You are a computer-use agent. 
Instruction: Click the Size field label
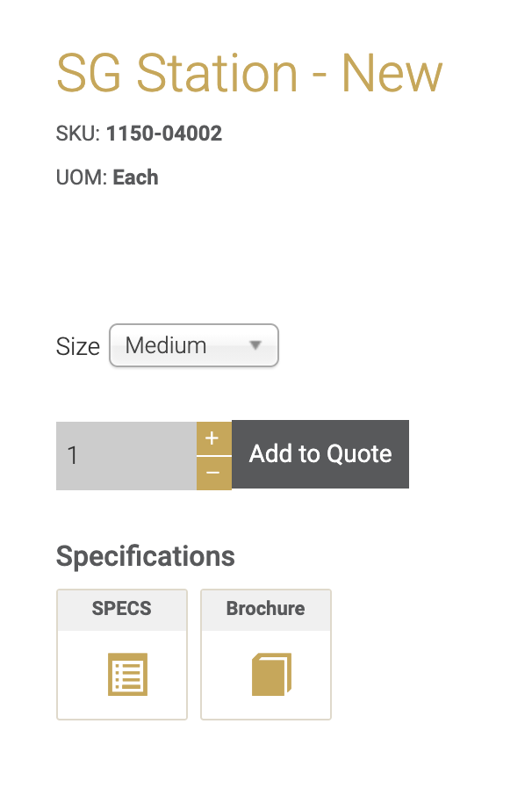[78, 347]
